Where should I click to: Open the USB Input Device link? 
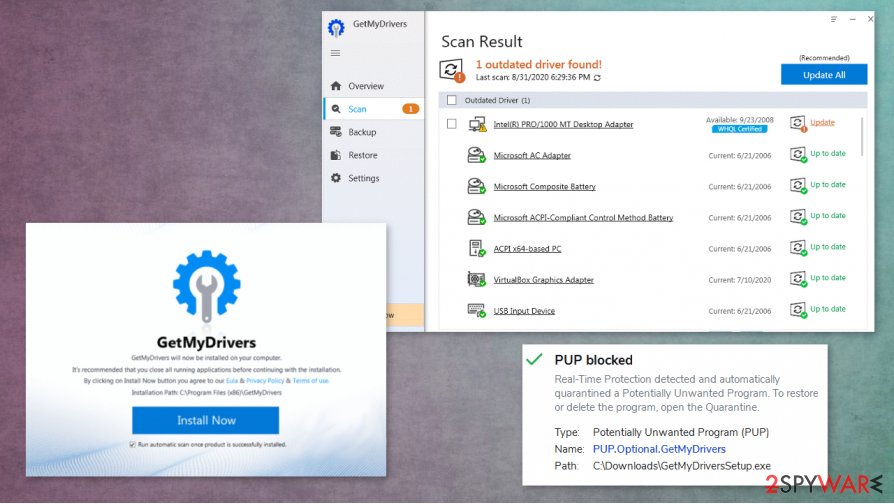(x=524, y=311)
